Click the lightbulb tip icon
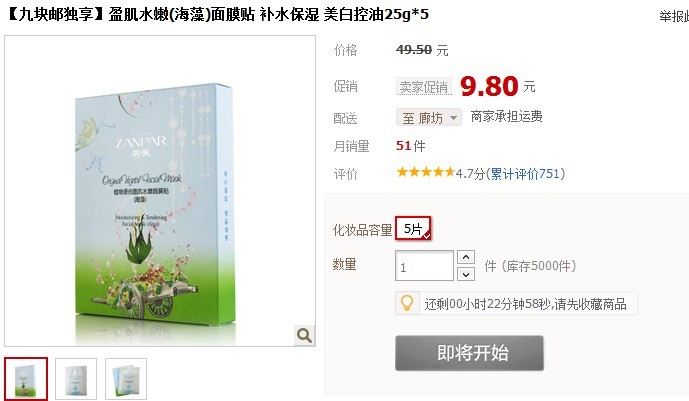The image size is (689, 401). (407, 303)
